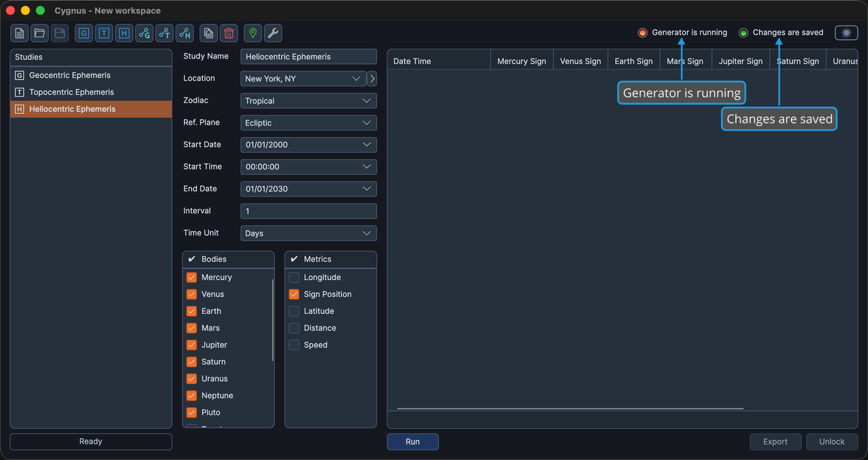Uncheck the Saturn body checkbox

pos(192,362)
